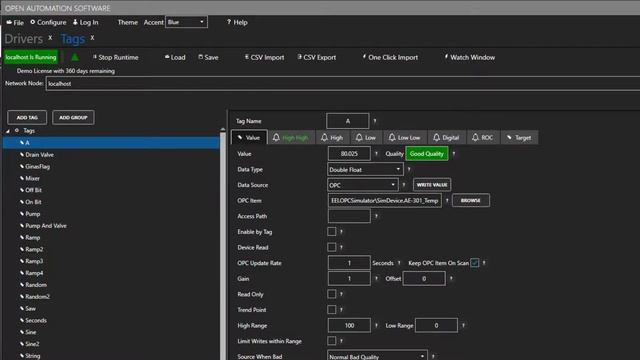The image size is (640, 360).
Task: Click the High Range input field
Action: 349,325
